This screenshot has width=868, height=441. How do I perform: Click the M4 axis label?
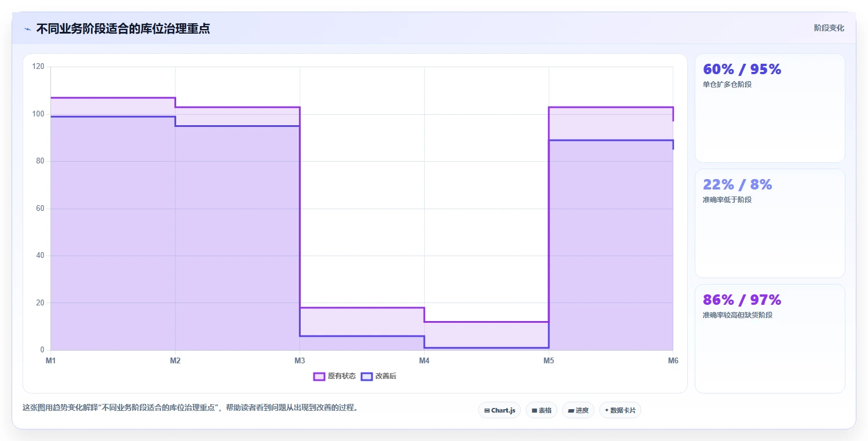tap(424, 361)
